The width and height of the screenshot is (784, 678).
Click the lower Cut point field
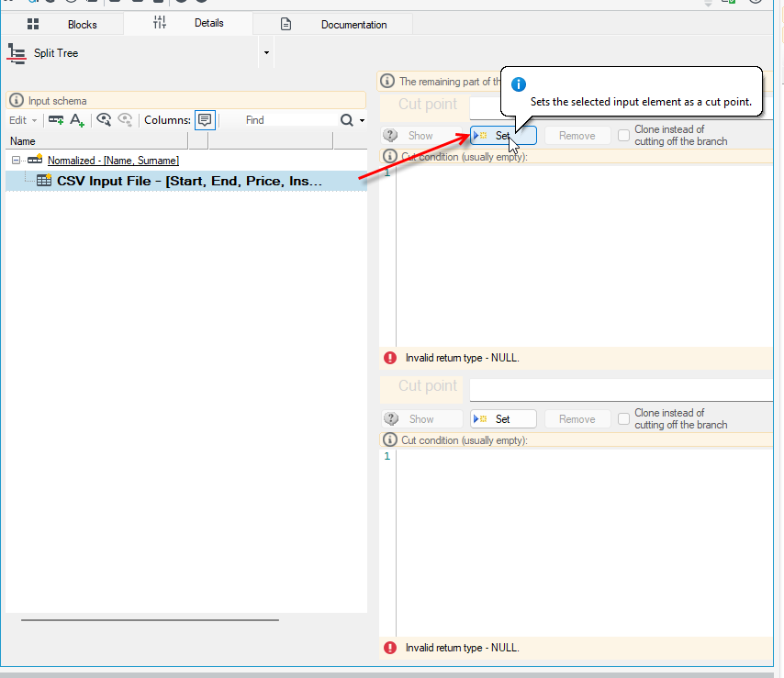click(x=621, y=390)
